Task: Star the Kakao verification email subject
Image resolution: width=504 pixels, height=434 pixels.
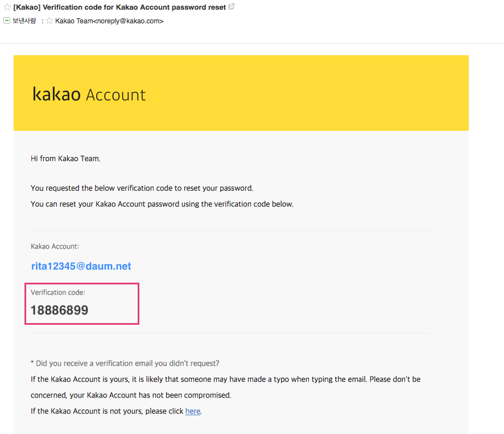Action: [7, 7]
